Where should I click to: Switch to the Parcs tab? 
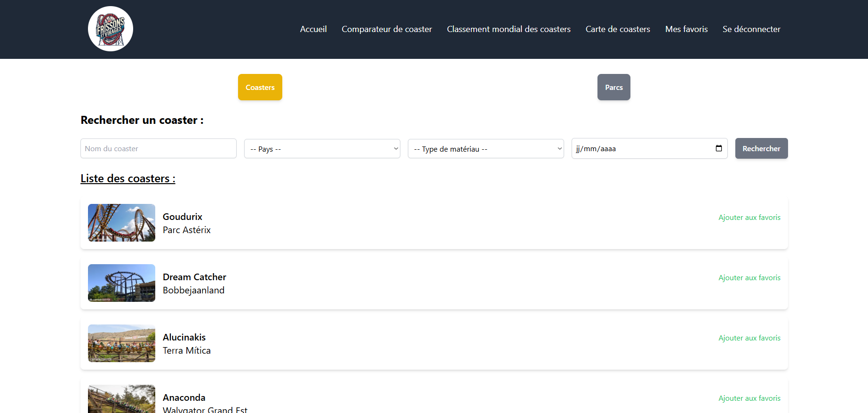pos(613,87)
